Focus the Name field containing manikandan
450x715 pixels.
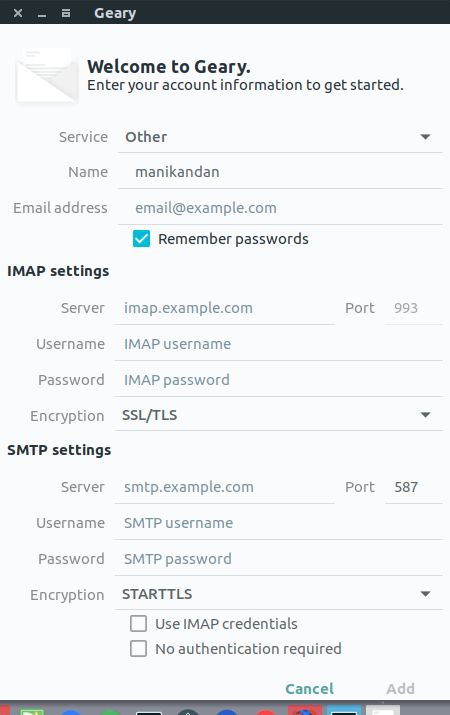click(x=280, y=172)
